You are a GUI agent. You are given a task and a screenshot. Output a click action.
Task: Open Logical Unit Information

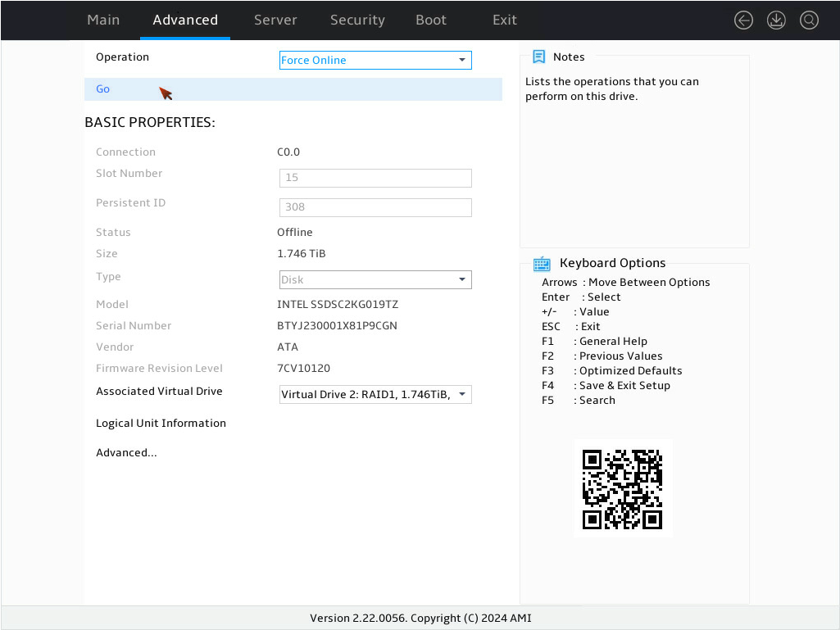tap(161, 424)
